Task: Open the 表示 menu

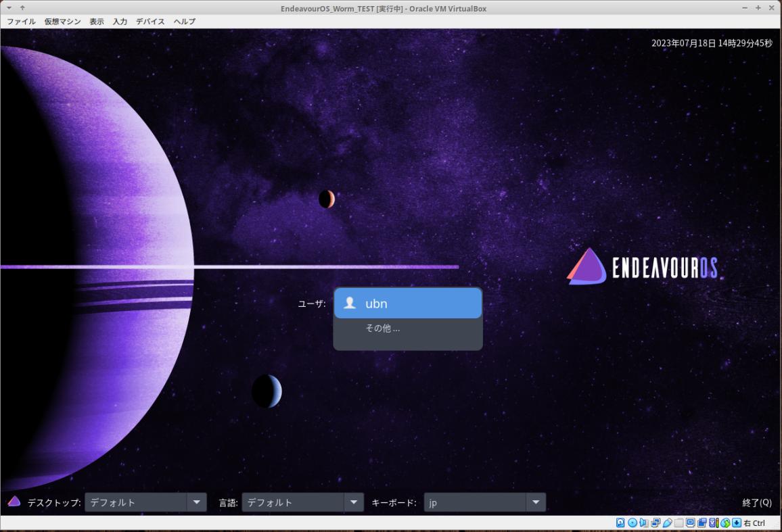Action: click(96, 22)
